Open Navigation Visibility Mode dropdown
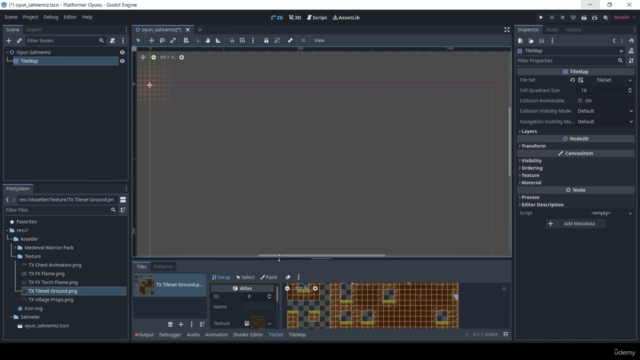Viewport: 640px width, 360px height. (x=605, y=122)
